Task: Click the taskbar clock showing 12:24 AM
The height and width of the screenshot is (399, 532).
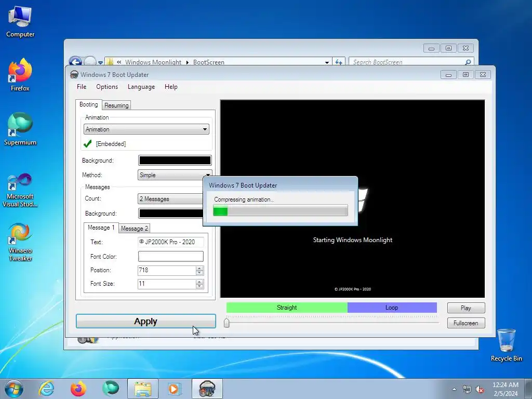Action: pos(506,389)
